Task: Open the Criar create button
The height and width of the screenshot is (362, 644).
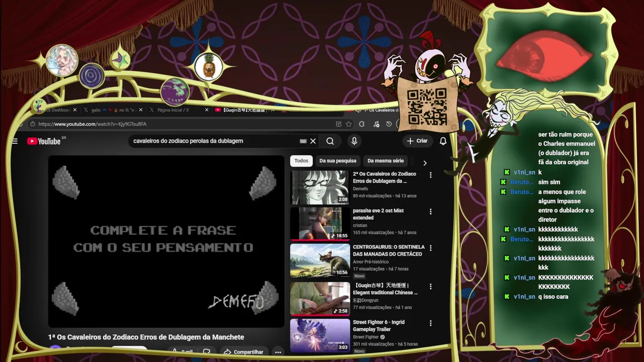Action: tap(417, 141)
